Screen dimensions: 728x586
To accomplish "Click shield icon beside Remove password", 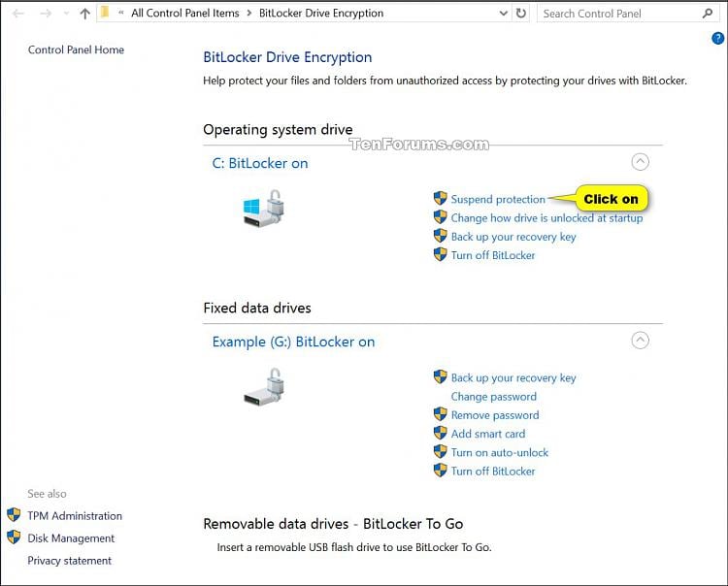I will 440,414.
